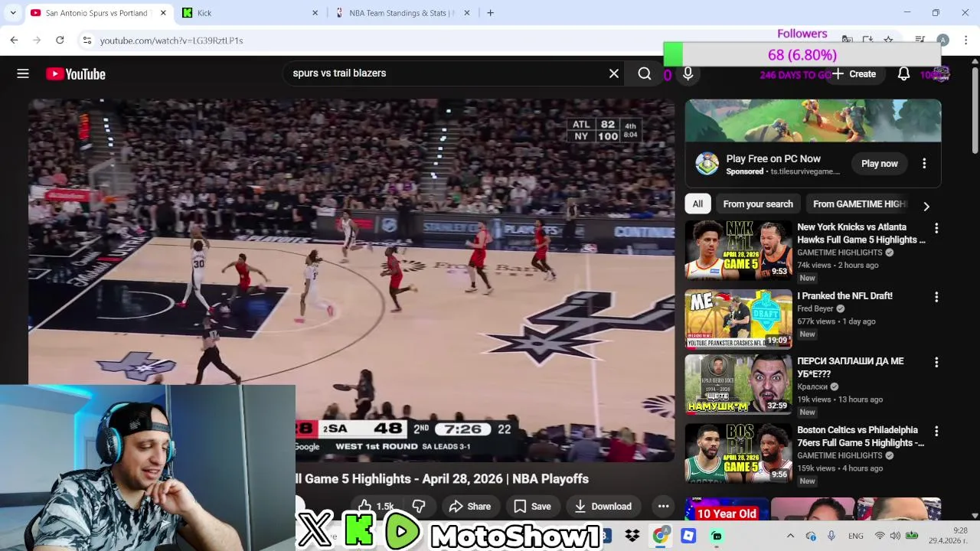Screen dimensions: 980x551
Task: Click the translate page icon
Action: [847, 40]
